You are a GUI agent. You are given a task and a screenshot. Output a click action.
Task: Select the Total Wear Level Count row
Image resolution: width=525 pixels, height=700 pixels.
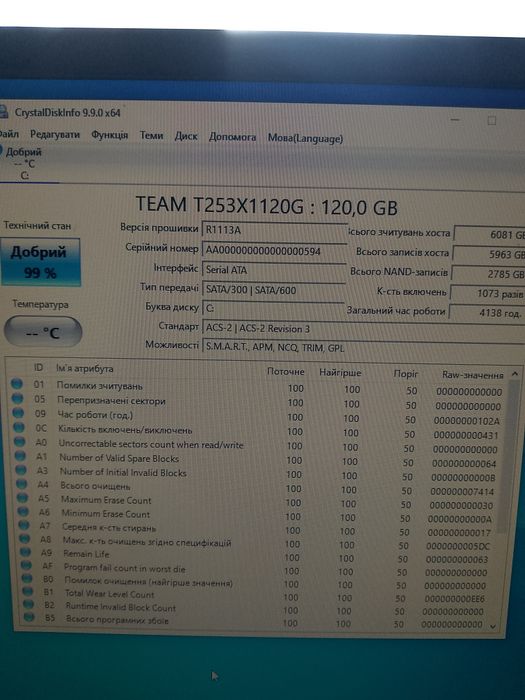(254, 595)
